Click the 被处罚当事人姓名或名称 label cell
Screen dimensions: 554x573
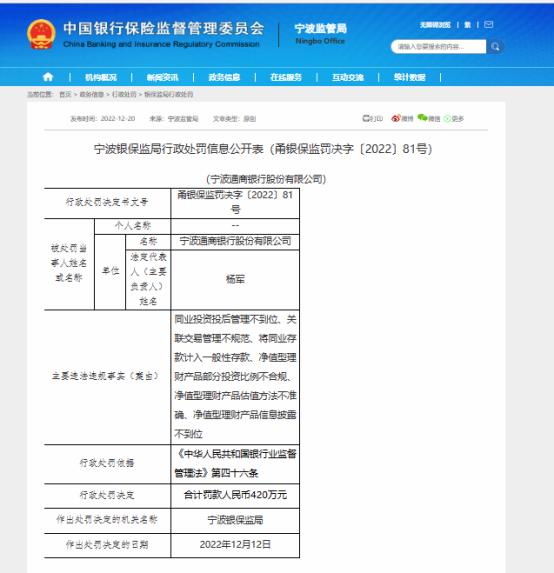pyautogui.click(x=69, y=263)
